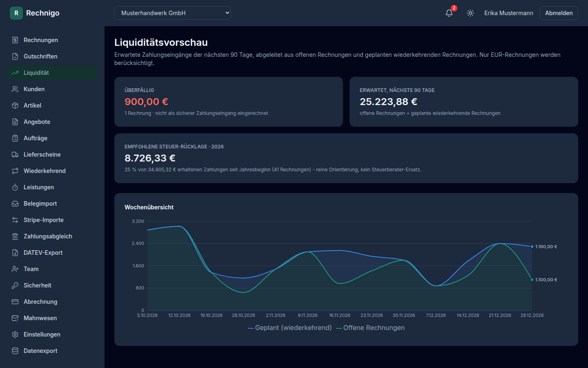Click the Liquiditätsvorschau page heading
This screenshot has height=368, width=588.
[161, 43]
